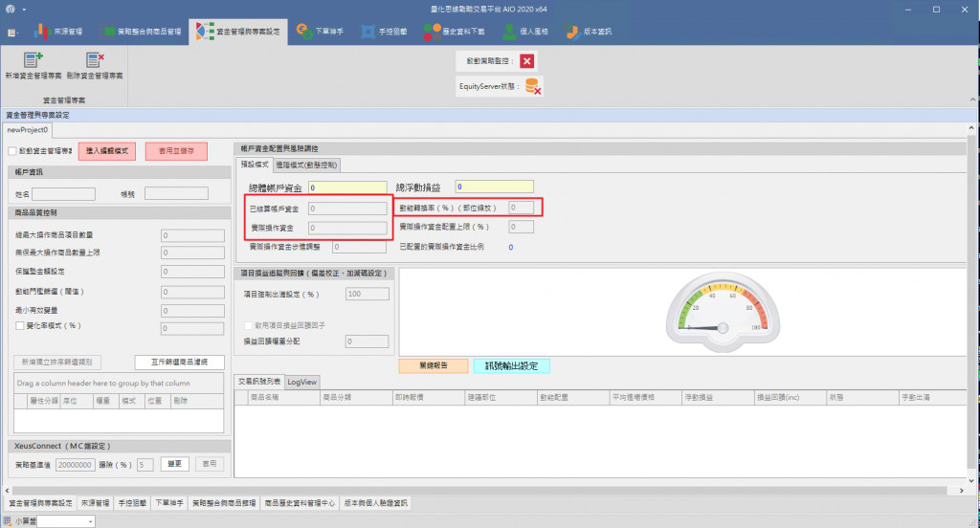Switch to the LogView tab
The width and height of the screenshot is (980, 528).
pyautogui.click(x=302, y=381)
